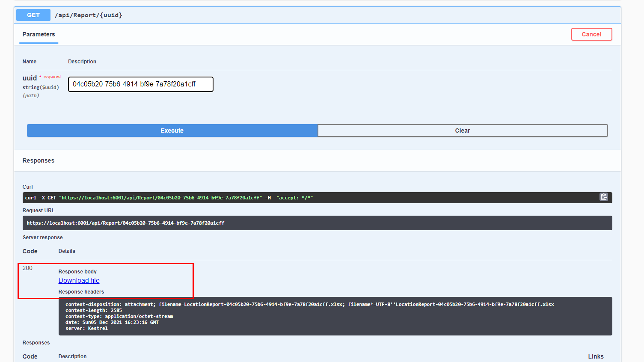Click the Links column header
Image resolution: width=644 pixels, height=362 pixels.
[x=596, y=356]
